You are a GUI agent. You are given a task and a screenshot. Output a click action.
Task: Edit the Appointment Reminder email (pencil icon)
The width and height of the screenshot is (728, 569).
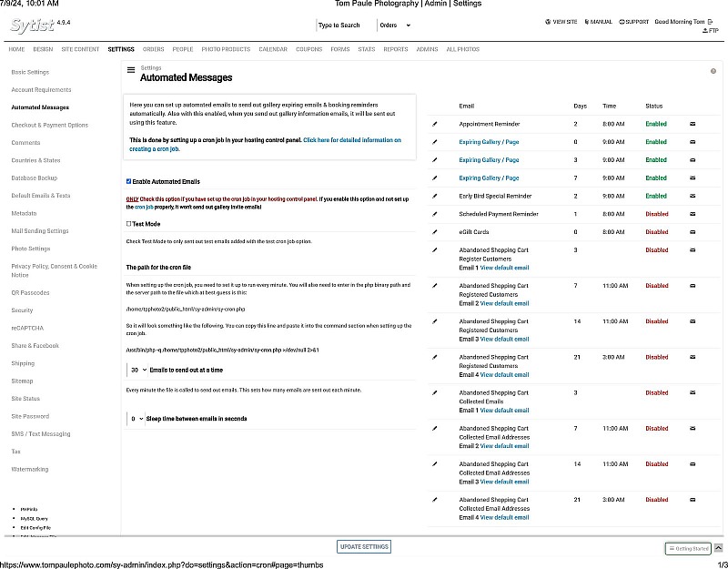[435, 124]
